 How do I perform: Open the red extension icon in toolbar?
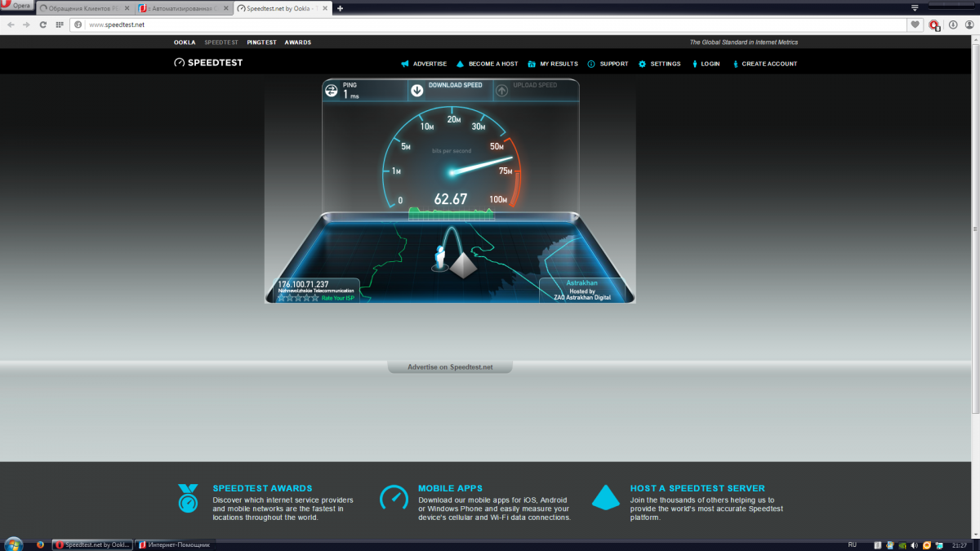click(934, 25)
